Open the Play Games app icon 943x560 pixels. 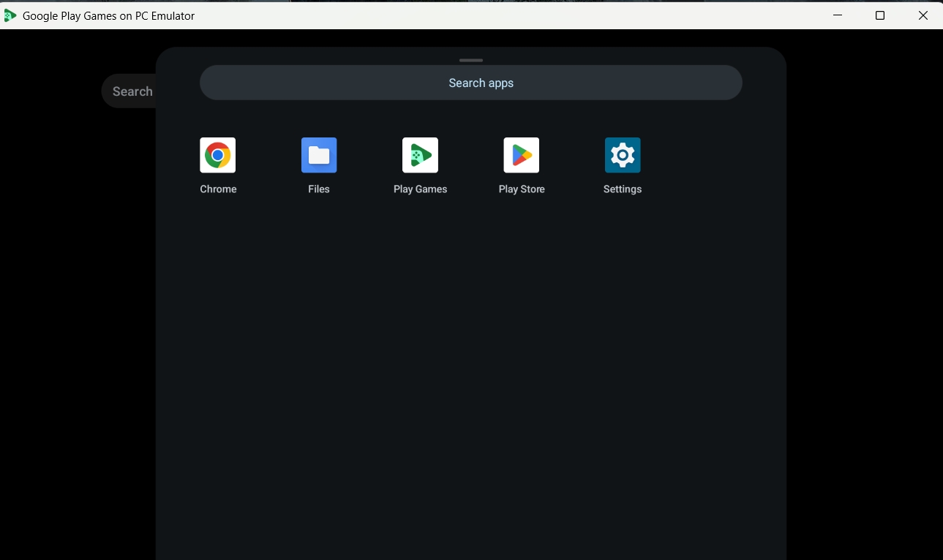420,155
